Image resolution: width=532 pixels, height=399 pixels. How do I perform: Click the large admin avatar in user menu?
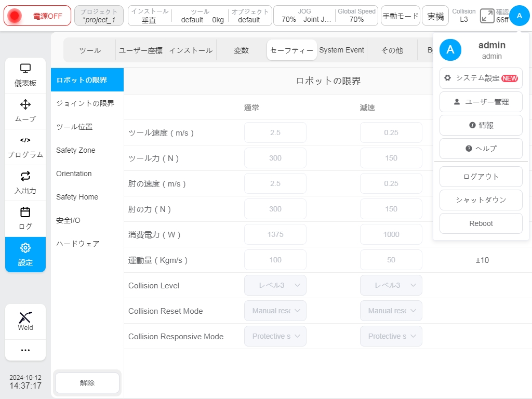point(450,50)
